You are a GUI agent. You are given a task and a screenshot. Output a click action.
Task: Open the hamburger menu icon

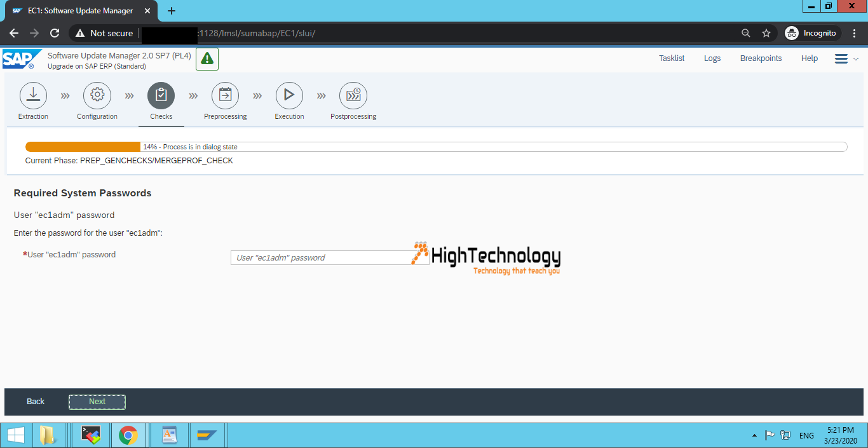[x=841, y=58]
